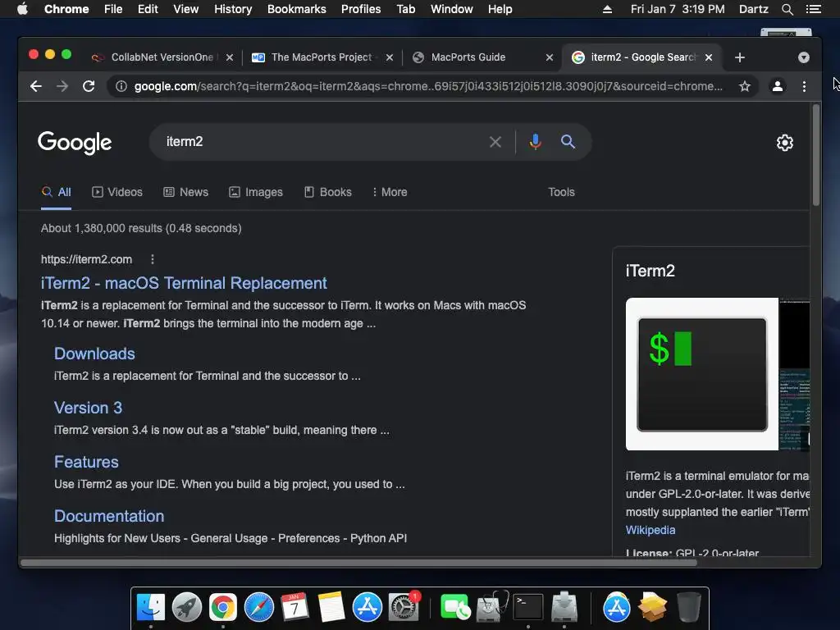This screenshot has height=630, width=840.
Task: Open Notification Center list icon
Action: point(813,9)
